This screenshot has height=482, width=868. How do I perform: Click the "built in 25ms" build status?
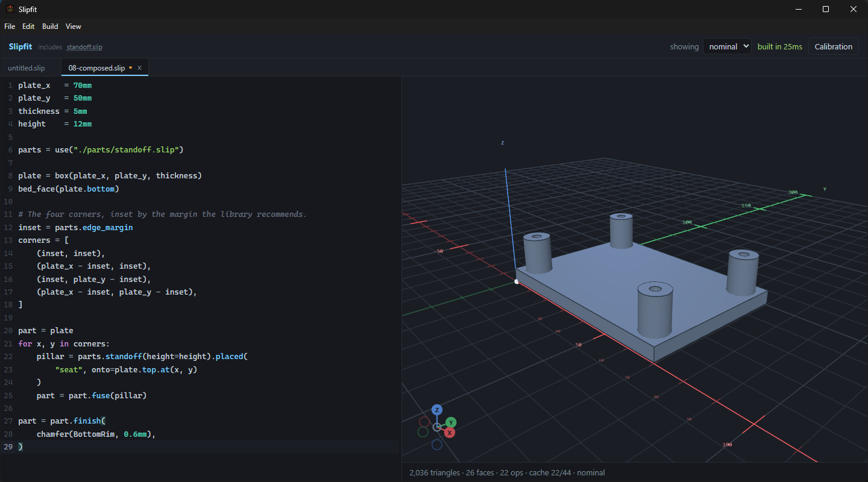click(x=780, y=46)
